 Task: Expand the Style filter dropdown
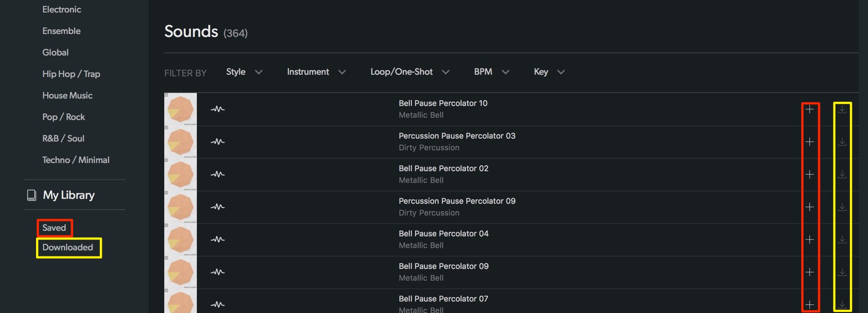[x=244, y=72]
